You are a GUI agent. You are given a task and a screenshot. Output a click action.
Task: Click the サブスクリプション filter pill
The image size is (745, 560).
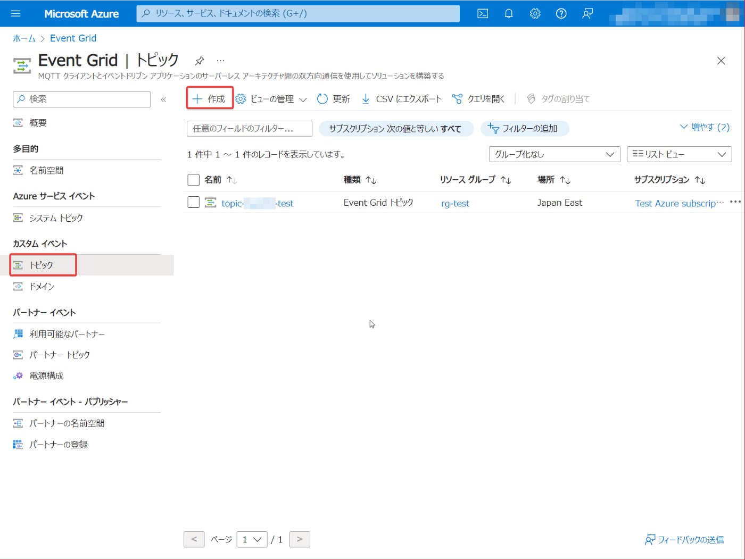coord(396,129)
